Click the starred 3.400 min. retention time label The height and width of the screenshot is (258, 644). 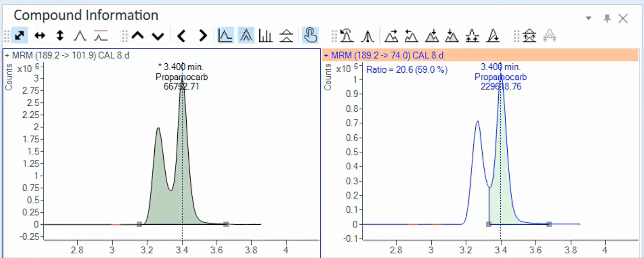(181, 67)
